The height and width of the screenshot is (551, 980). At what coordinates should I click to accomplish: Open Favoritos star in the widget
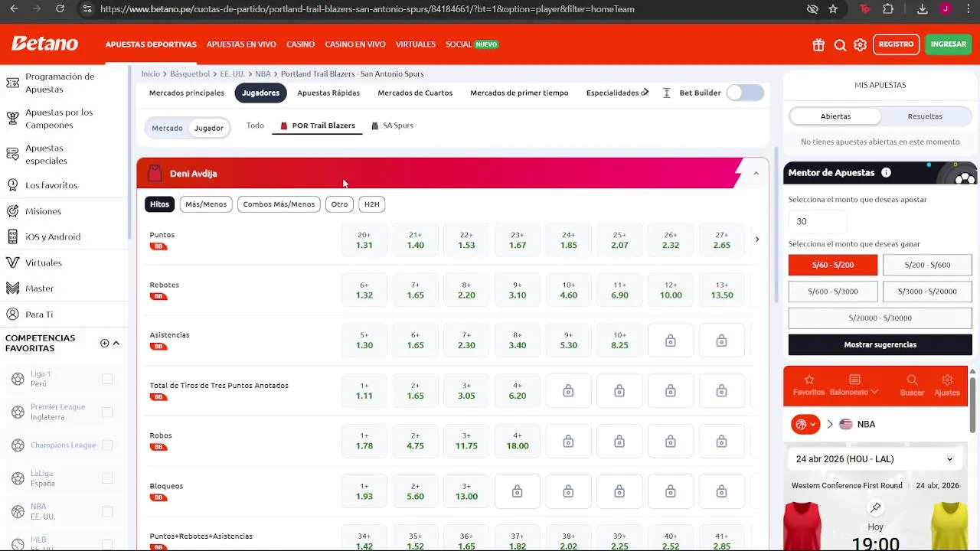point(809,385)
